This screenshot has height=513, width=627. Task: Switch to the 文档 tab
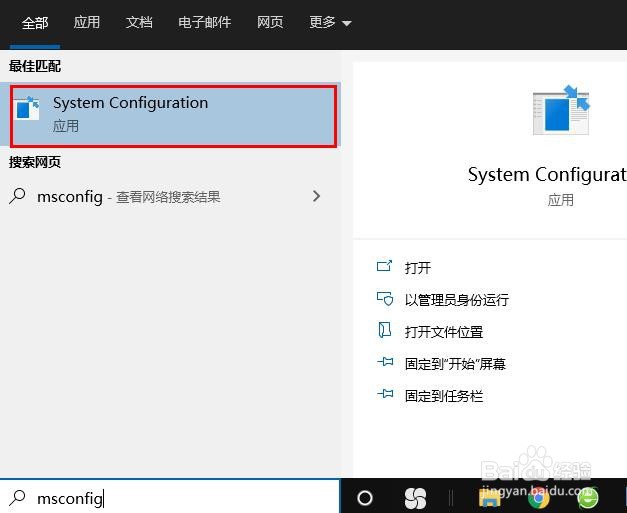(x=139, y=22)
